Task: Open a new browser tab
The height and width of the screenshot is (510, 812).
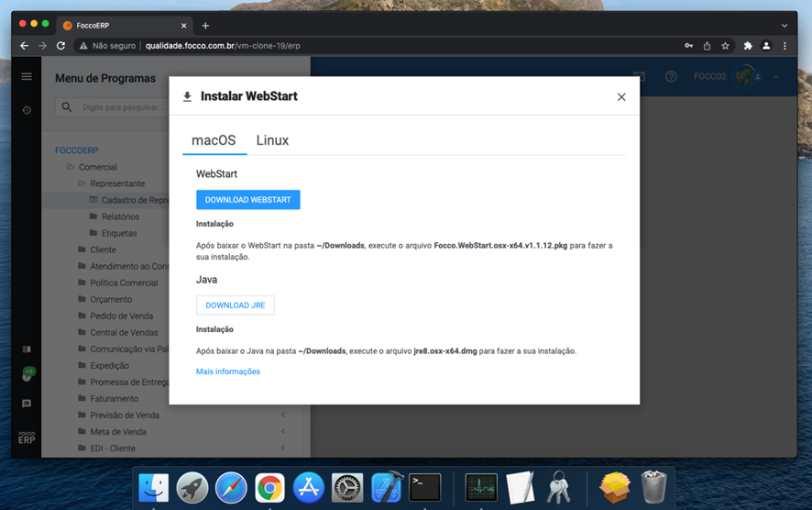Action: tap(205, 26)
